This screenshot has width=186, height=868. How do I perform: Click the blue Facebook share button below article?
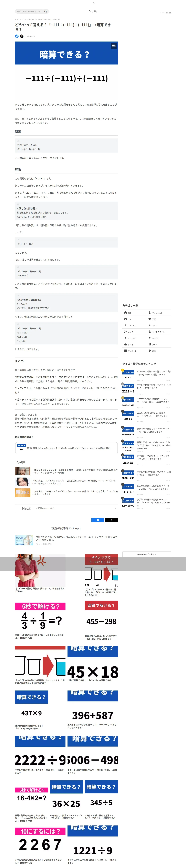click(x=98, y=520)
